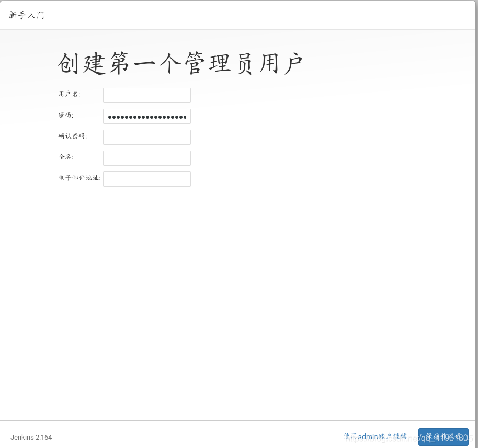Image resolution: width=478 pixels, height=448 pixels.
Task: Click the 确认密码 input field
Action: tap(147, 137)
